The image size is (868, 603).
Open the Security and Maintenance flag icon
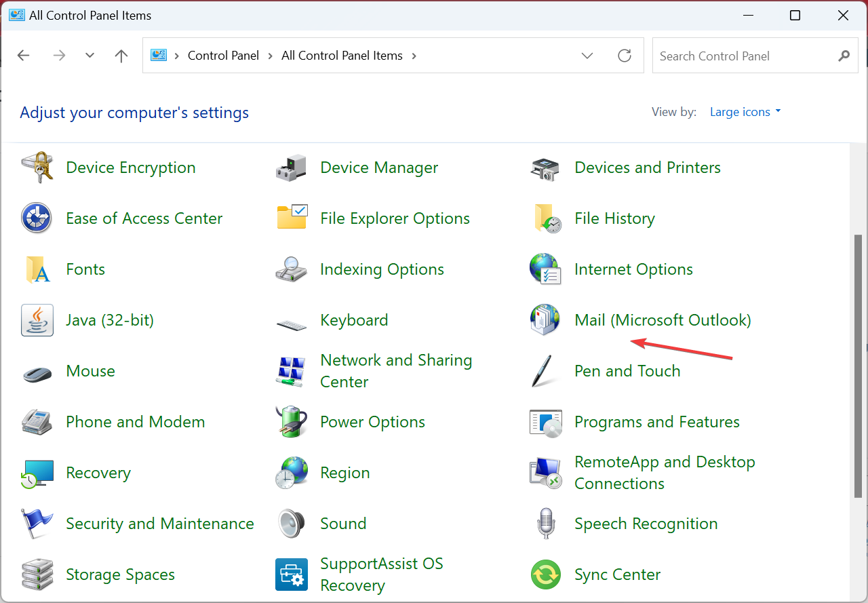(37, 524)
